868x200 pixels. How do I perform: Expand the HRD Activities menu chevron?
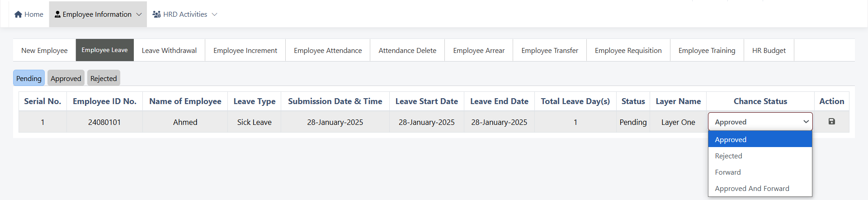pos(214,14)
